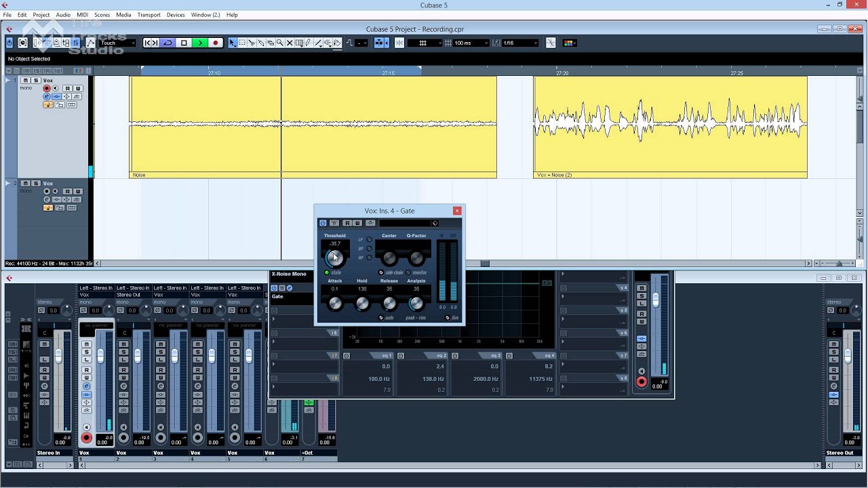Screen dimensions: 868x488
Task: Click record enable in channel settings strip
Action: [x=642, y=382]
